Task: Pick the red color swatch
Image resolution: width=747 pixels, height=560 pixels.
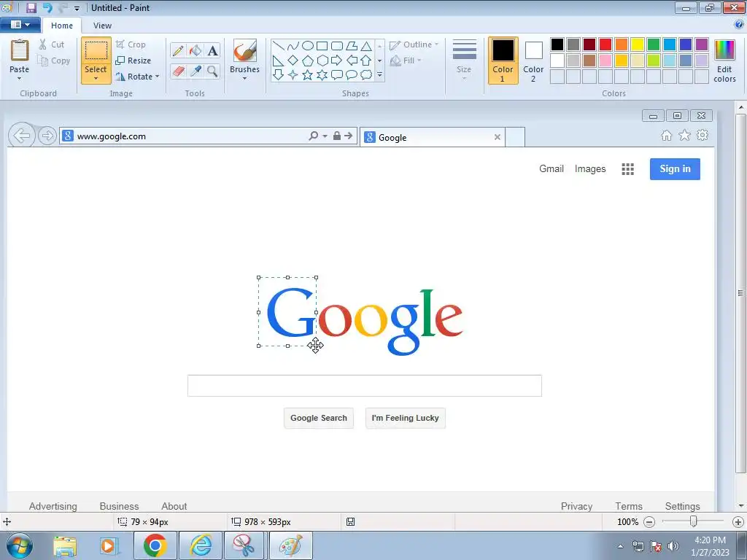Action: 605,44
